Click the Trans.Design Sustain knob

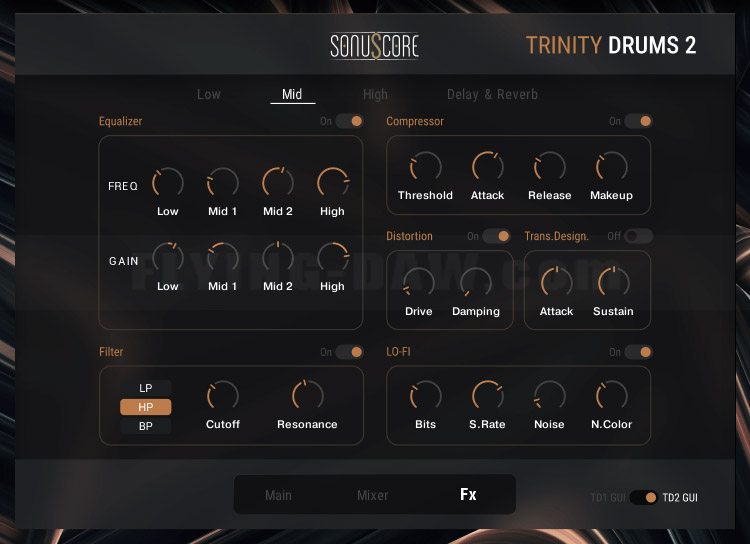click(614, 282)
